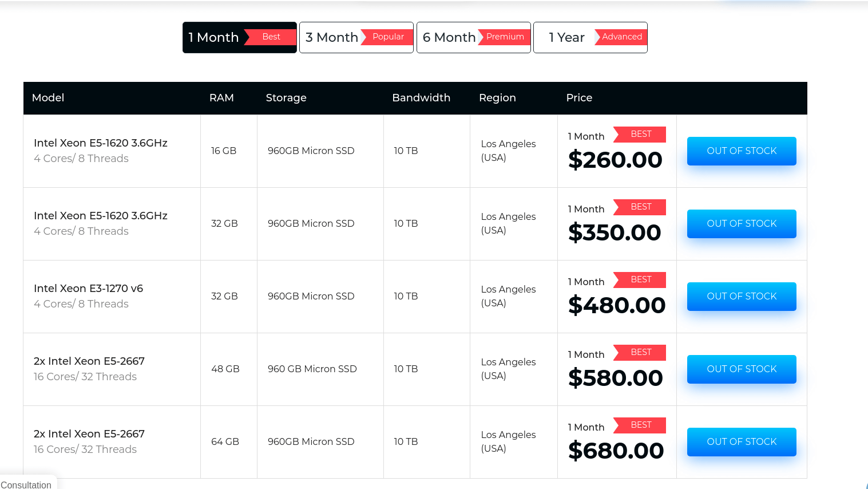Screen dimensions: 868x489
Task: Click Out of Stock button for $580.00 plan
Action: point(741,369)
